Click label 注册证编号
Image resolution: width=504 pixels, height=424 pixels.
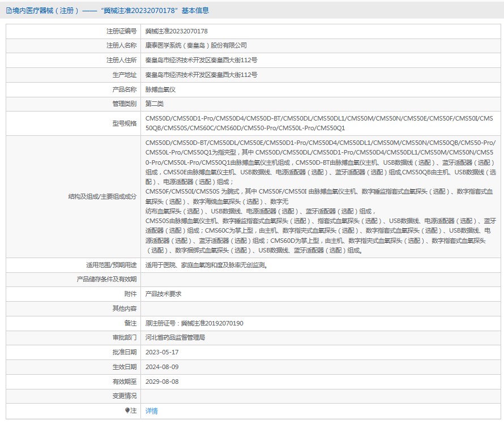[x=122, y=31]
